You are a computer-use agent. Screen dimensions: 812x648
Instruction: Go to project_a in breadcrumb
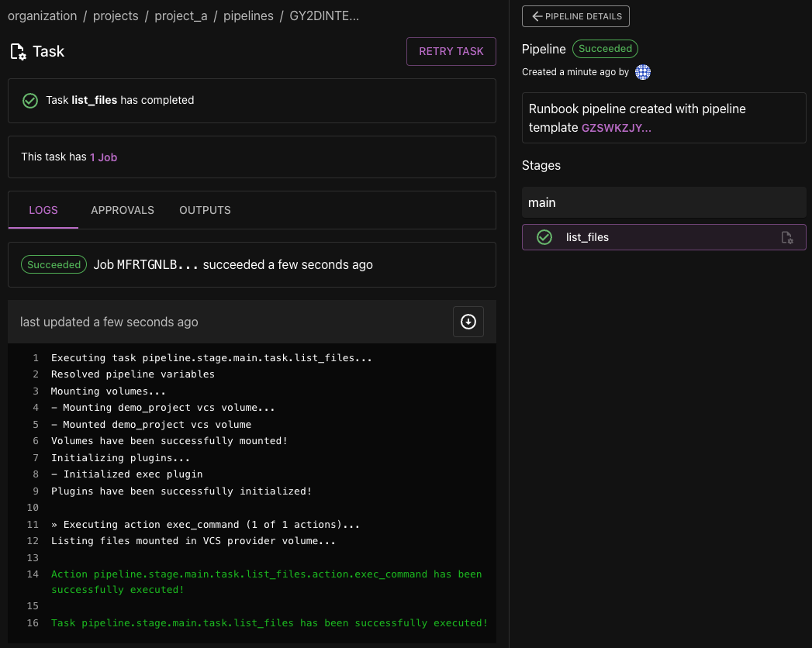181,16
